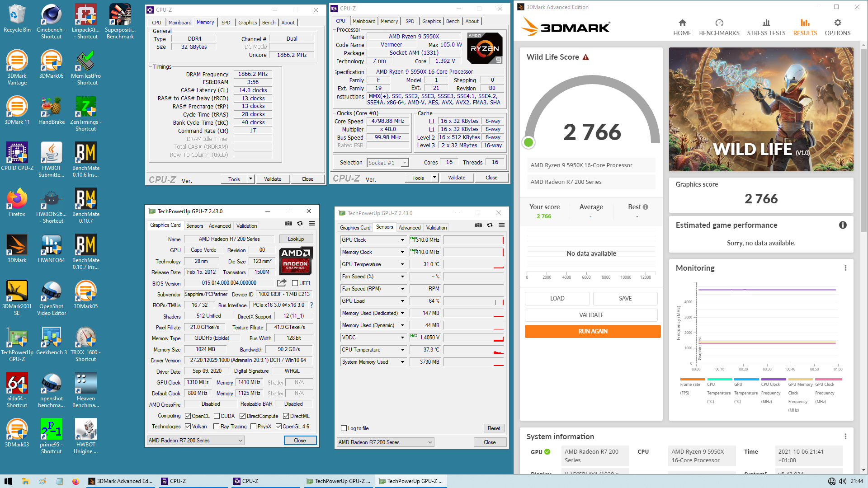Toggle DirectCompute checkbox
Viewport: 868px width, 488px height.
(x=242, y=416)
